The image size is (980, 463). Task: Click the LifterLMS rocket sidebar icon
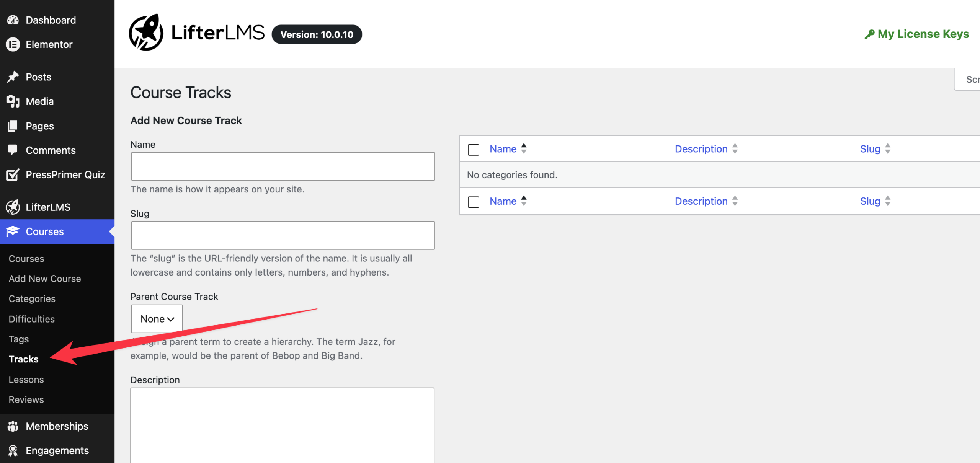pos(13,207)
